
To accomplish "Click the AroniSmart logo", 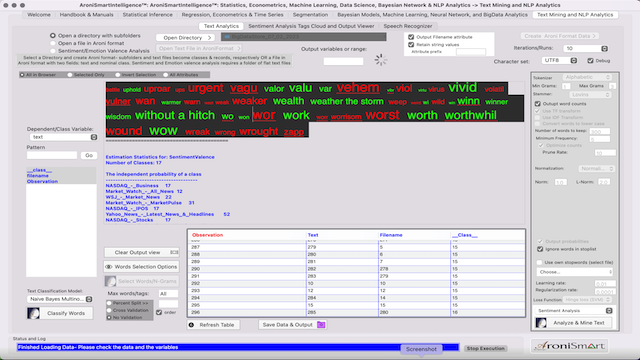I will click(x=569, y=346).
